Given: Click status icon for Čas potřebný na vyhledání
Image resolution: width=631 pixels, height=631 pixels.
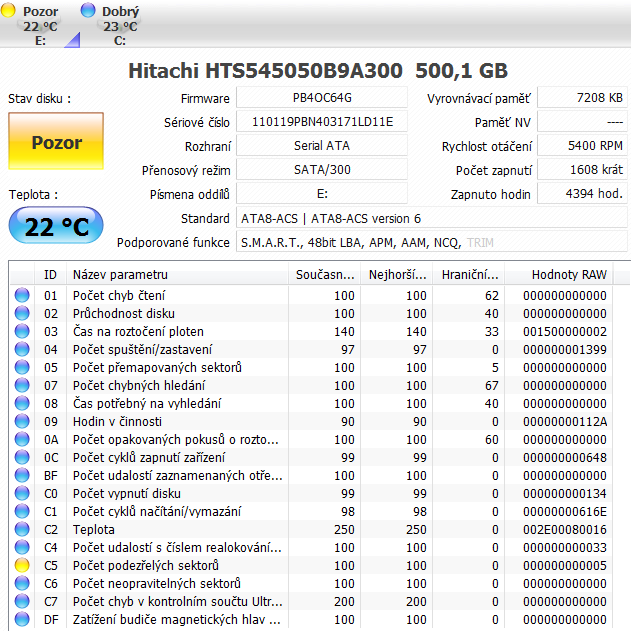Looking at the screenshot, I should point(22,403).
